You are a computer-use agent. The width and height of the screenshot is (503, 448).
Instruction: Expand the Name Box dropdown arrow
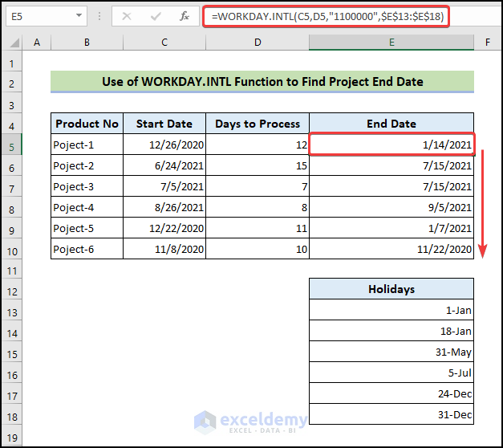click(79, 15)
